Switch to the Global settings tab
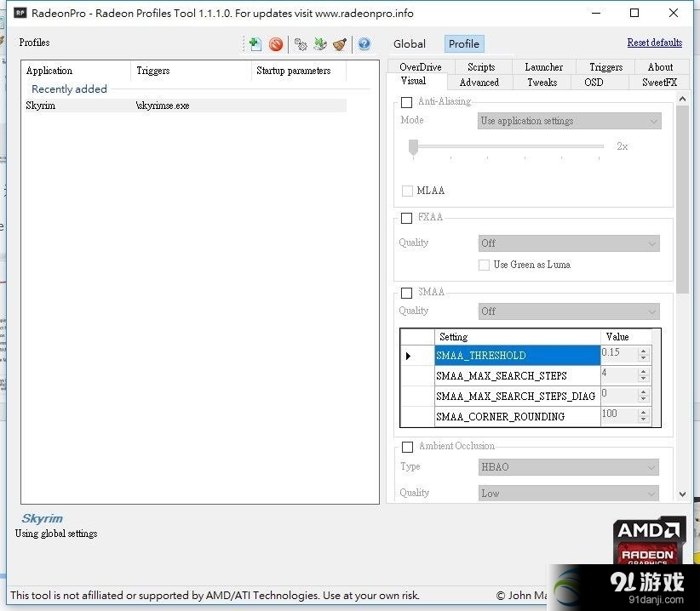The height and width of the screenshot is (611, 700). click(410, 43)
